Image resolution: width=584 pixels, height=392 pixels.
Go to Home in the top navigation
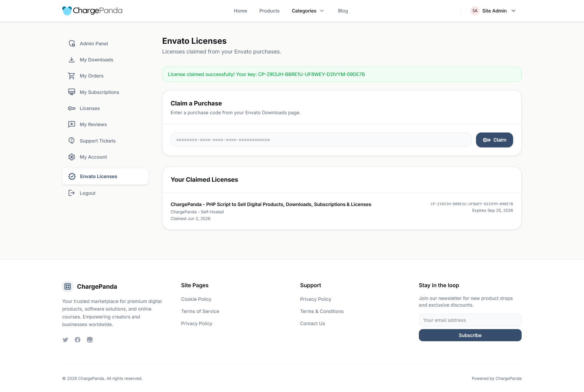[240, 11]
